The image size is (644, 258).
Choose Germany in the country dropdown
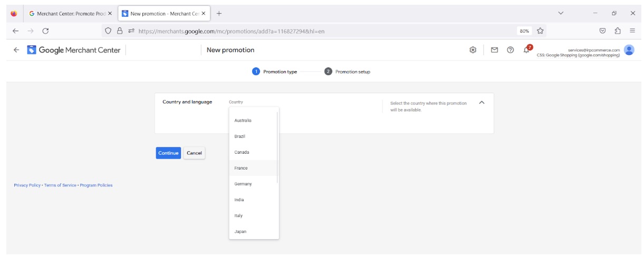point(243,184)
